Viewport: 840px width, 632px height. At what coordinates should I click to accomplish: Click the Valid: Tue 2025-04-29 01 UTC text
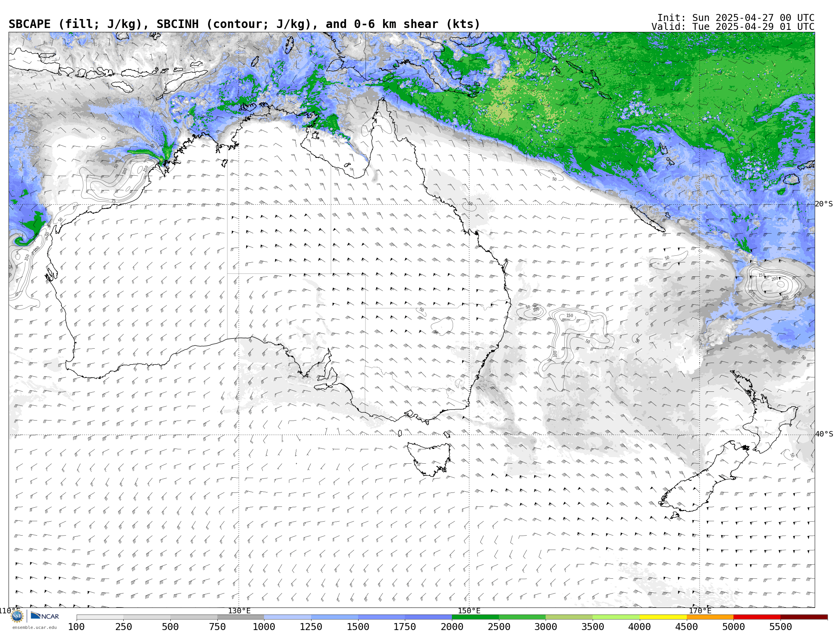pos(733,27)
